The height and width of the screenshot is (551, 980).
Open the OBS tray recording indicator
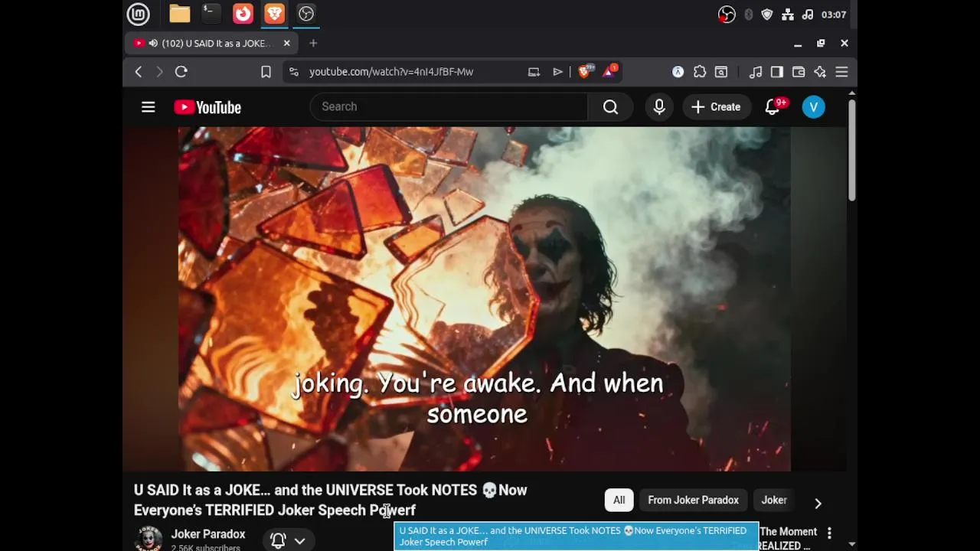click(727, 15)
